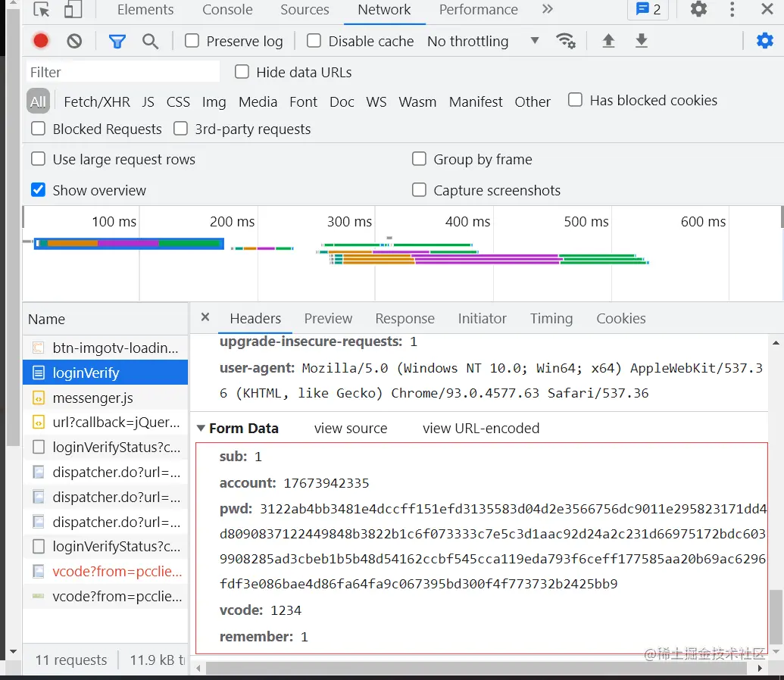Filter requests by WS type
784x680 pixels.
(376, 101)
